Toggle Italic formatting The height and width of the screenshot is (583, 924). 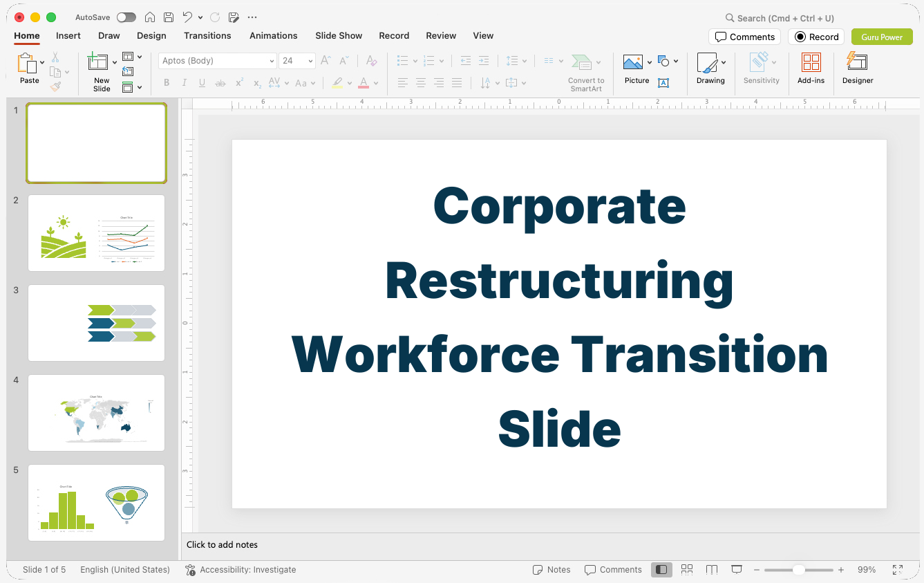tap(185, 83)
